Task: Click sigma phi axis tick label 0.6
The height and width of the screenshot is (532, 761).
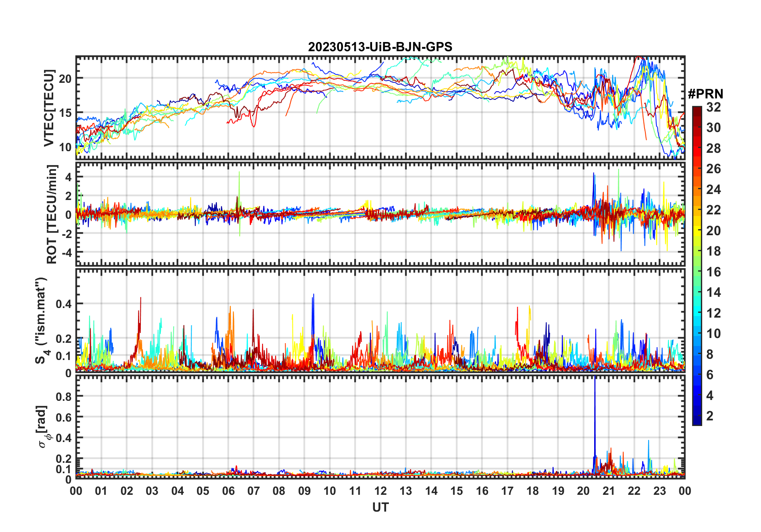Action: [x=64, y=417]
